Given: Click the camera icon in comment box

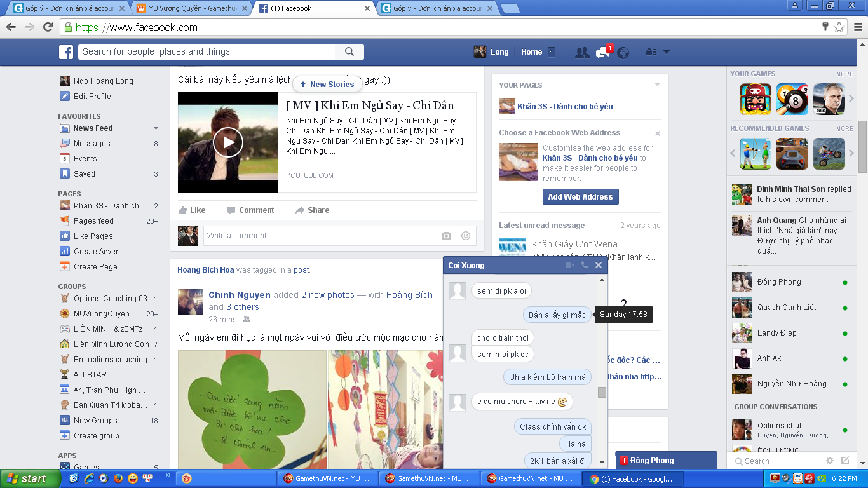Looking at the screenshot, I should pyautogui.click(x=446, y=236).
